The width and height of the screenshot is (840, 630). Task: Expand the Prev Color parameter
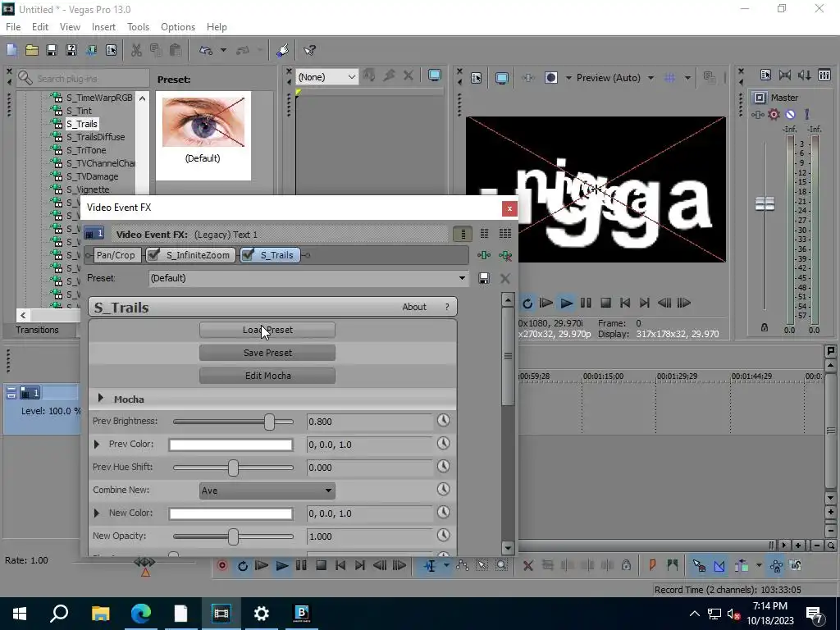coord(97,444)
